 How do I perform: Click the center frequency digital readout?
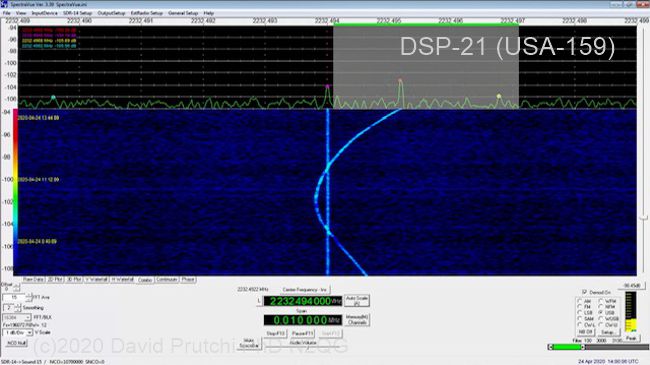click(x=303, y=301)
